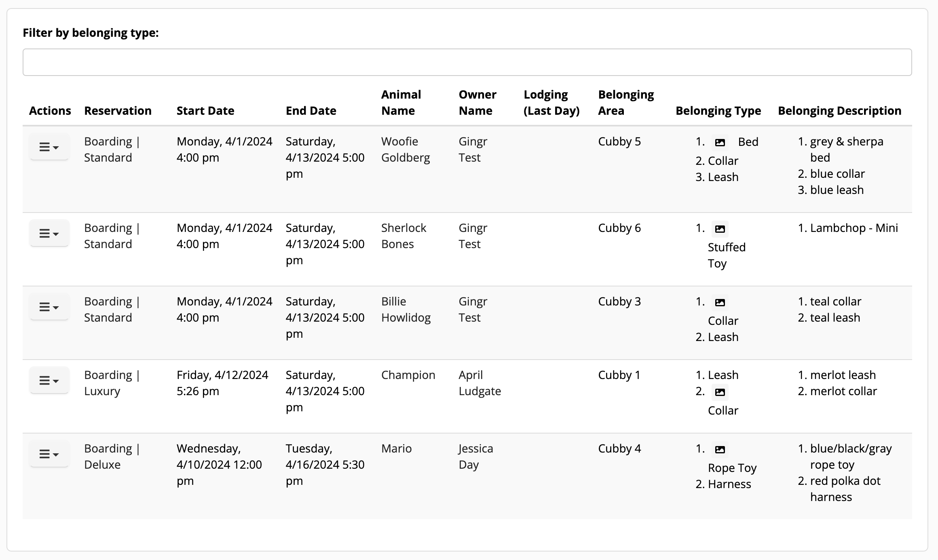Click 'blue/black/gray rope toy' description

[x=851, y=457]
